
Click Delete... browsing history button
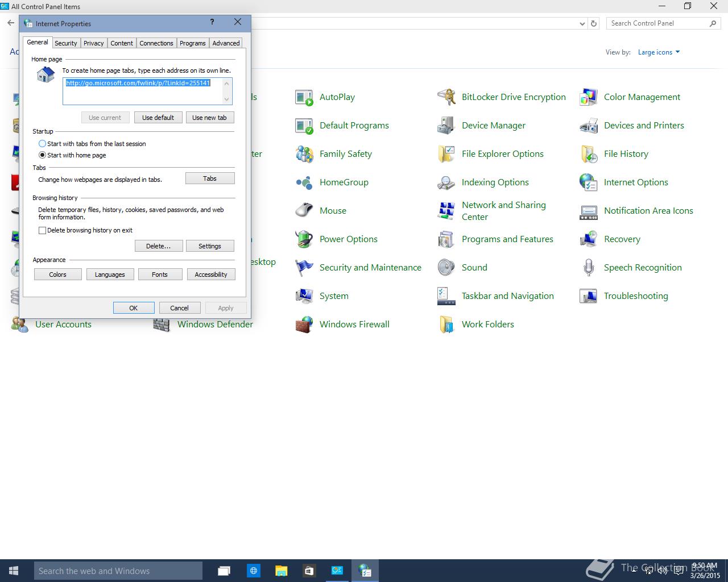click(158, 246)
